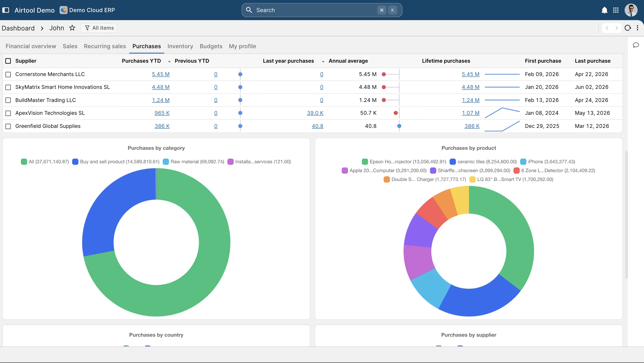Sort by Lifetime purchases column header
Viewport: 644px width, 363px height.
click(x=446, y=61)
